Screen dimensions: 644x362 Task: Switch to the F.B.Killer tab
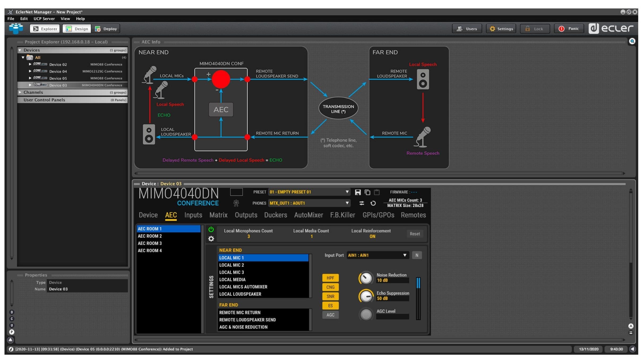click(x=342, y=215)
